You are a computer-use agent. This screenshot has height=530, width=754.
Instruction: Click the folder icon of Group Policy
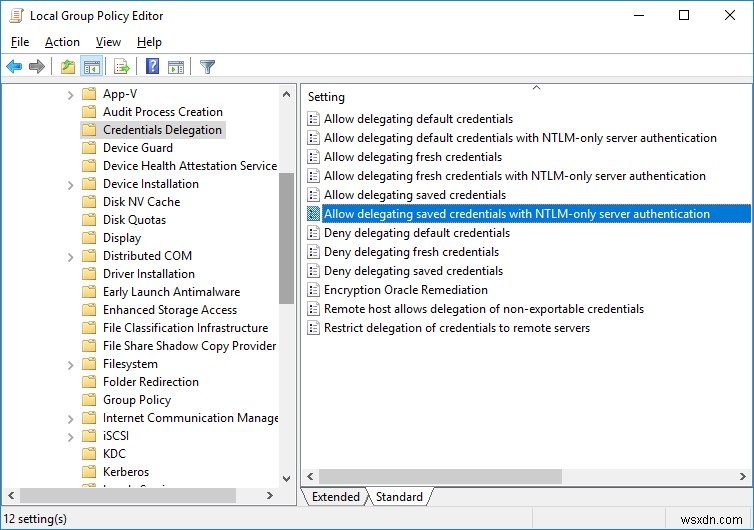tap(89, 400)
